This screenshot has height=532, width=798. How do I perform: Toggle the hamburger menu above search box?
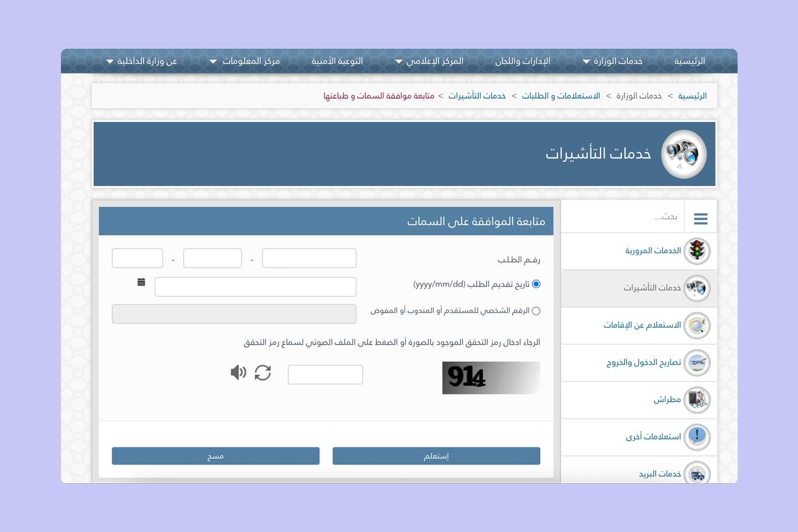(700, 217)
